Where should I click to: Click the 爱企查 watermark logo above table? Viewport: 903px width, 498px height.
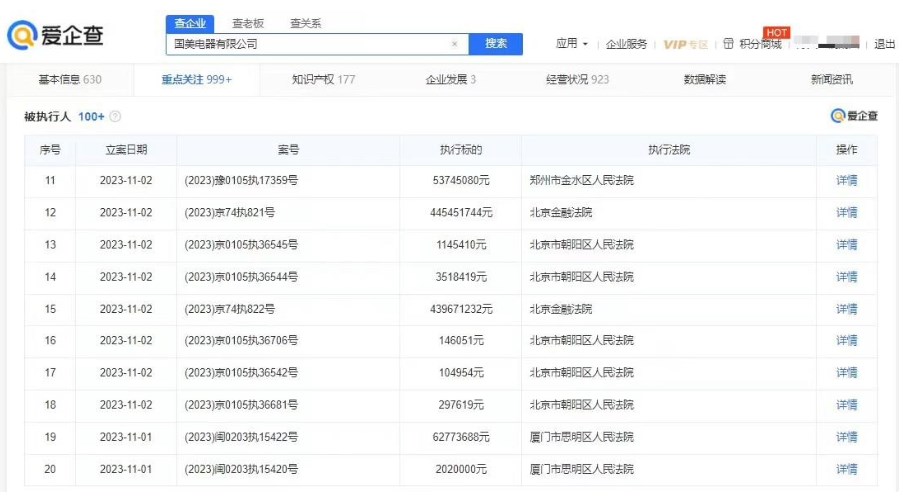pos(854,116)
